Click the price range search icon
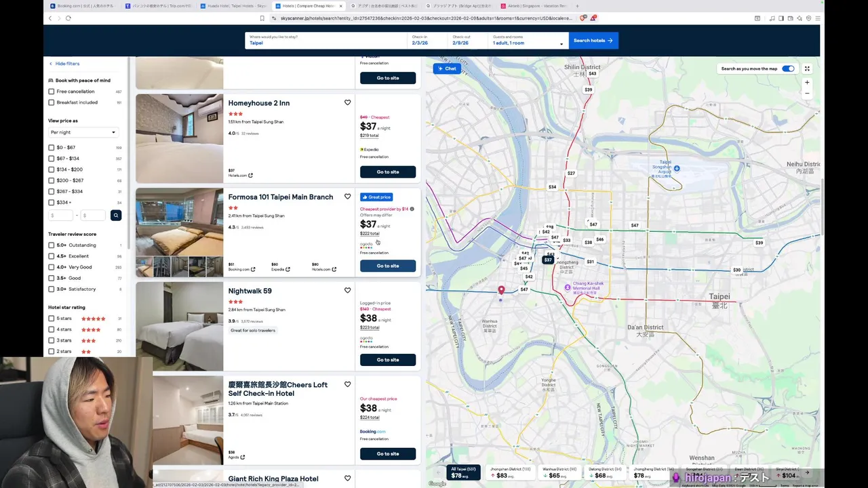This screenshot has width=868, height=488. pos(116,215)
